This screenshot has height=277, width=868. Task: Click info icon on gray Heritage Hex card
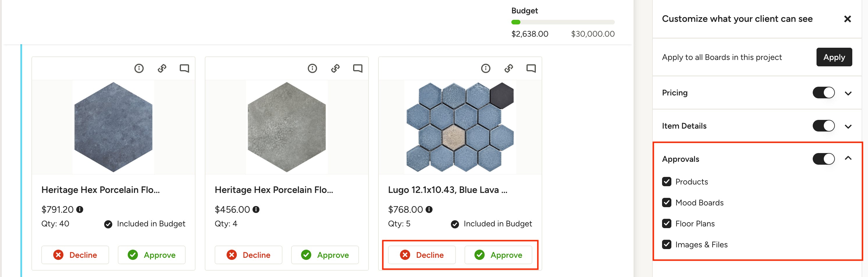(x=312, y=68)
